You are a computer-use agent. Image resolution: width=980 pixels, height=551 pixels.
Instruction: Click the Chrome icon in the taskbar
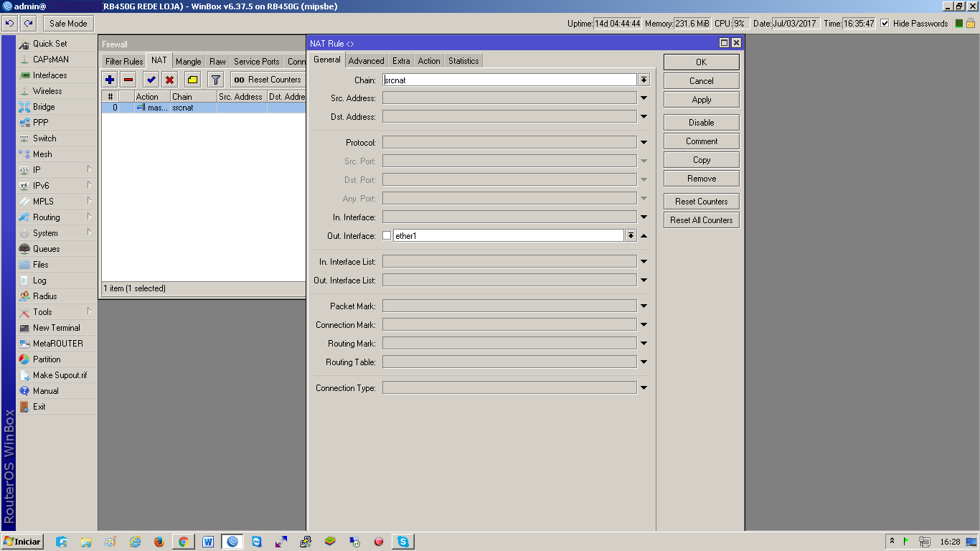point(183,542)
